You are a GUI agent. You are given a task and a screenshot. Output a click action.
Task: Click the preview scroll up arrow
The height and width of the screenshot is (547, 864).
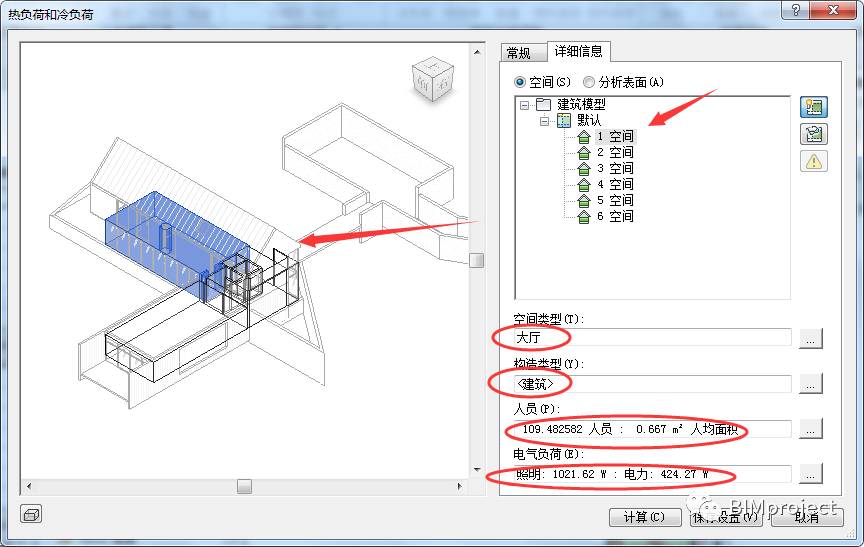click(477, 52)
